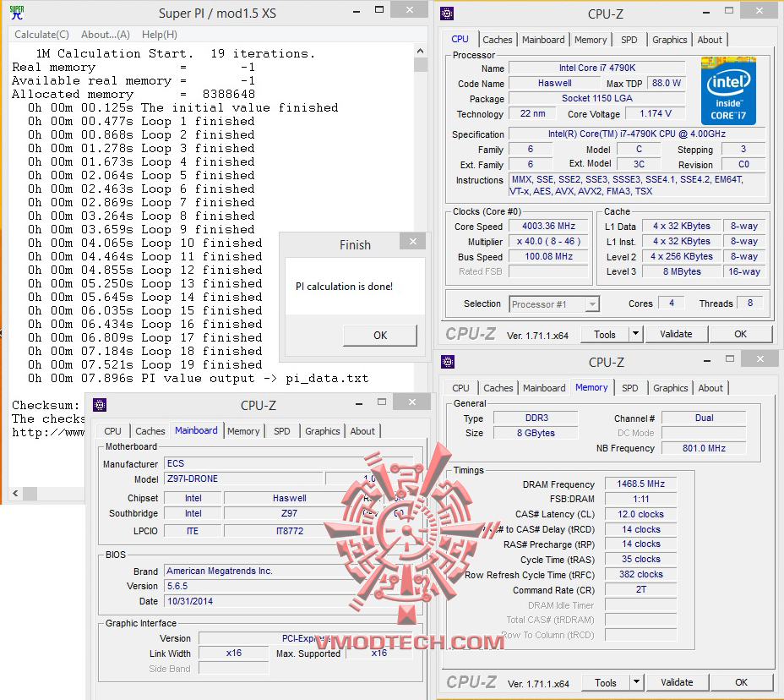Click the Name field Intel Core i7 4790K

597,68
